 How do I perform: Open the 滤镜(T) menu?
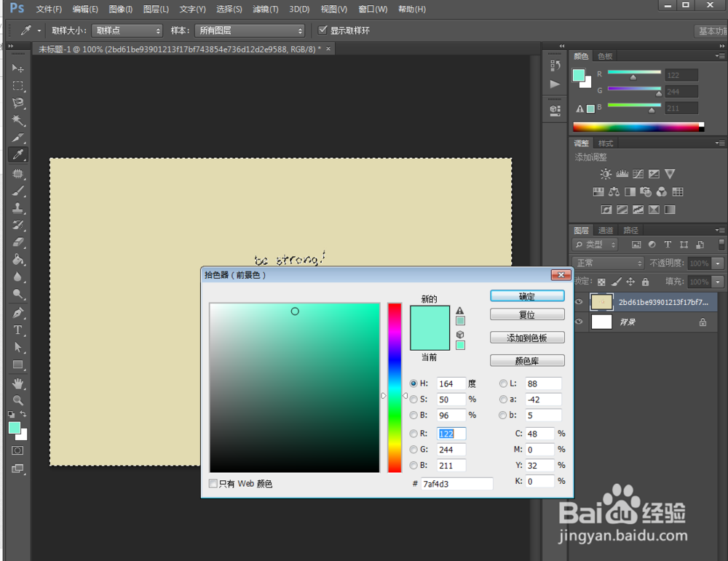tap(266, 9)
